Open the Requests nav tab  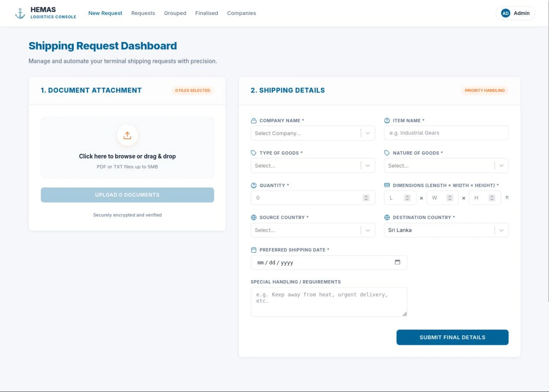click(143, 13)
